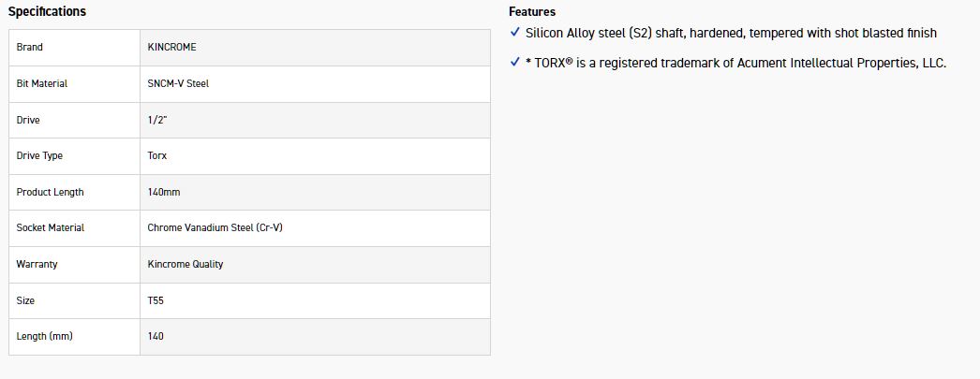The image size is (980, 379).
Task: Click the TORX registered trademark text
Action: [x=735, y=63]
